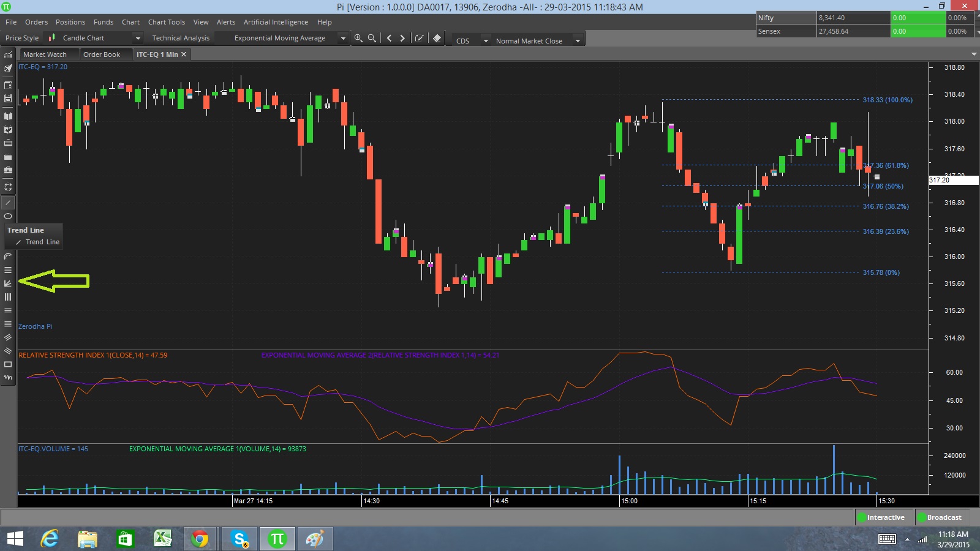
Task: Click the chart bars icon in left toolbar
Action: 8,55
